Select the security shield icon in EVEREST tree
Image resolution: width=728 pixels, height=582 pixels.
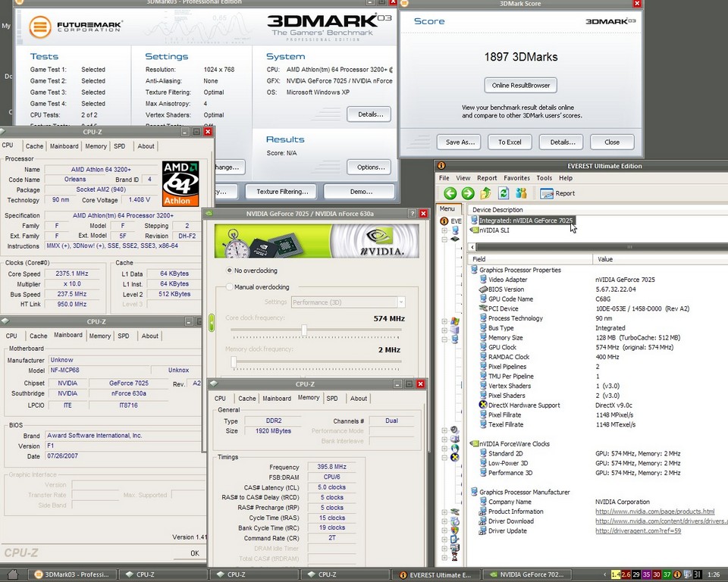(454, 530)
